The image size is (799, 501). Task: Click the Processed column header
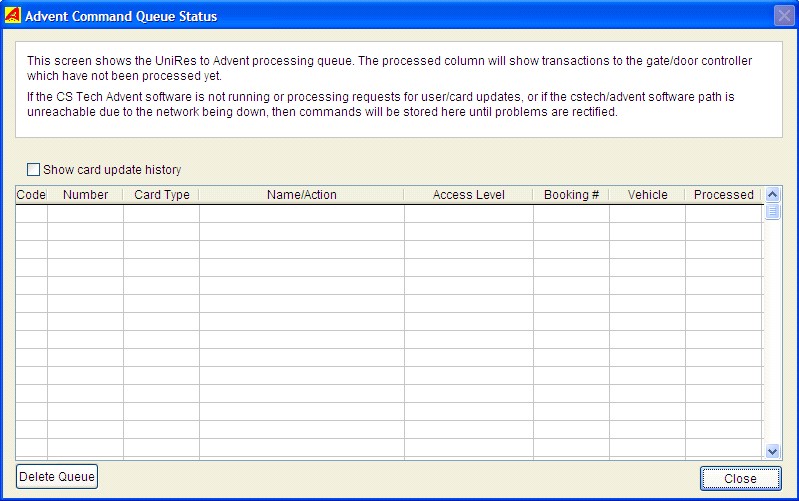tap(724, 195)
